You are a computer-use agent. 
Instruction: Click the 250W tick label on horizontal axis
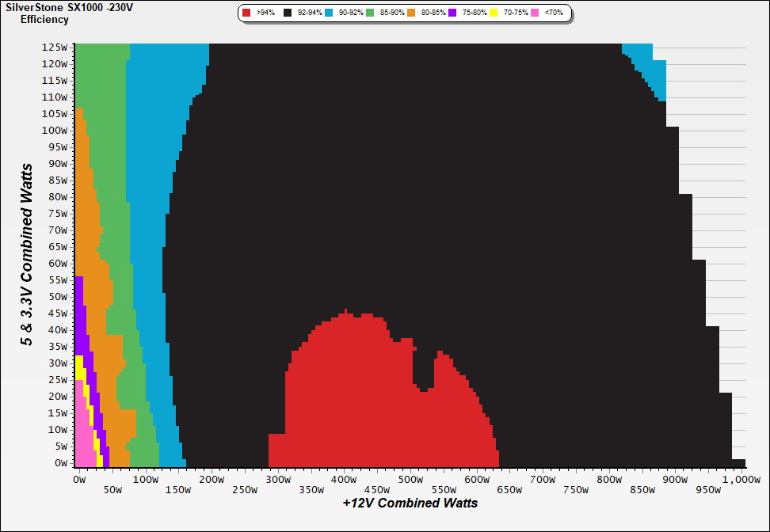pos(245,490)
